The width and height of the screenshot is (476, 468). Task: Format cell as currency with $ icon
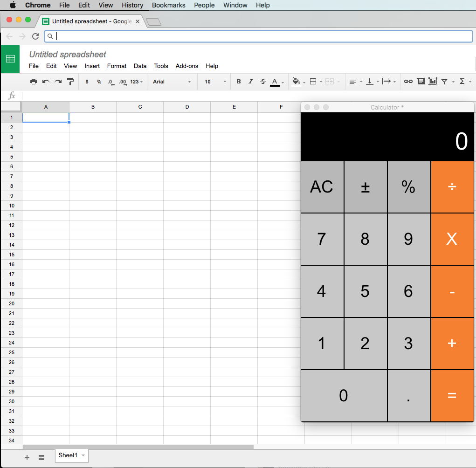click(x=87, y=81)
